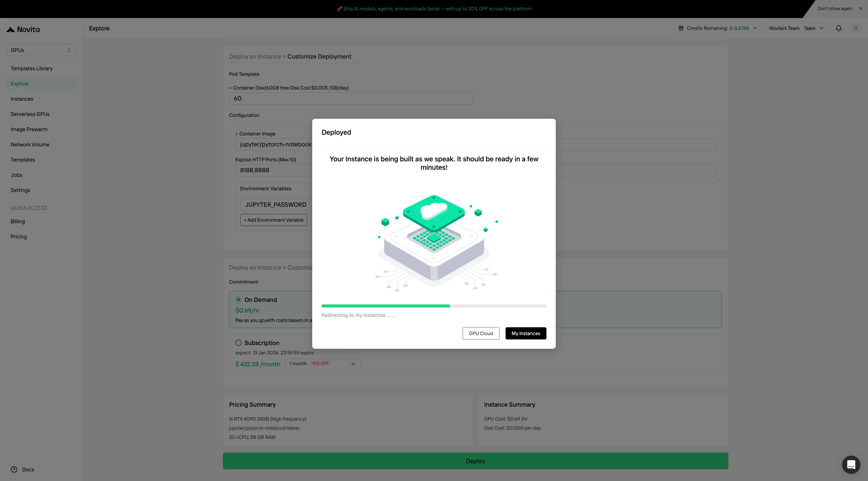Click the JUPYTER_PASSWORD variable field
The width and height of the screenshot is (868, 481).
276,204
